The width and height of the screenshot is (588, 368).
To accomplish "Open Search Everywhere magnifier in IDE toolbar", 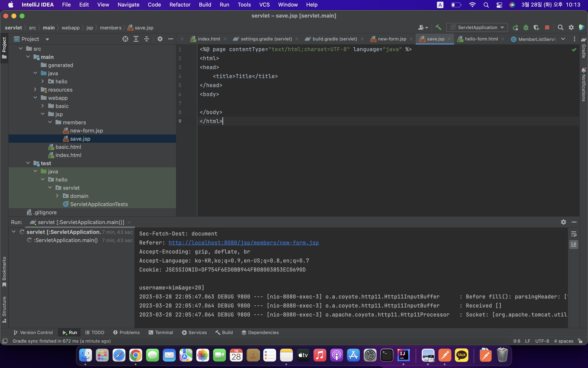I will tap(561, 28).
